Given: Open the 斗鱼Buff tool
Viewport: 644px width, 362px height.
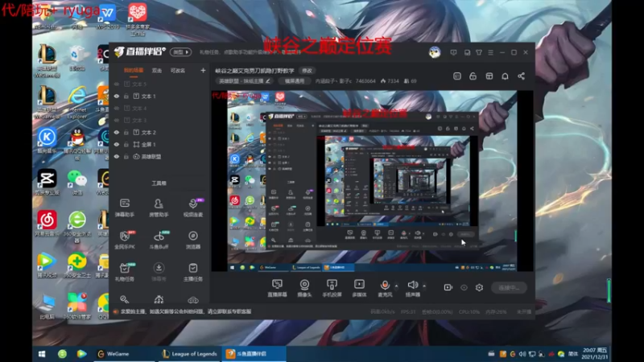Looking at the screenshot, I should pyautogui.click(x=159, y=240).
